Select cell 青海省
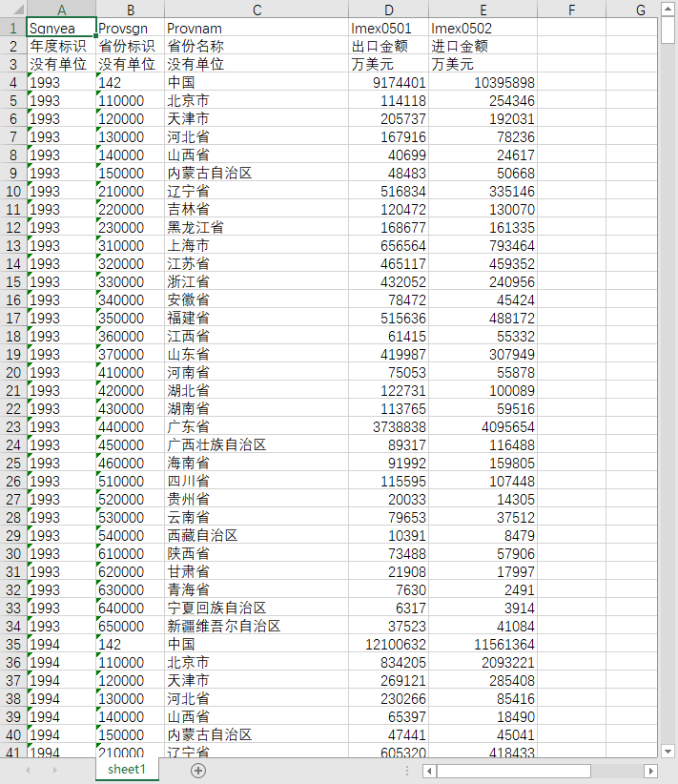Image resolution: width=678 pixels, height=784 pixels. click(x=257, y=590)
